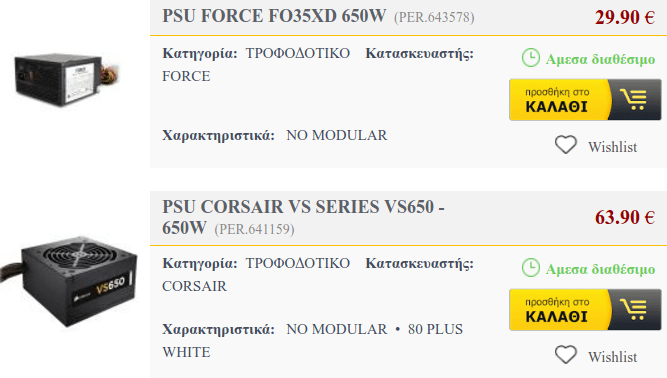Click the cart icon for PSU FORCE FO35XD
The width and height of the screenshot is (667, 378).
point(634,99)
